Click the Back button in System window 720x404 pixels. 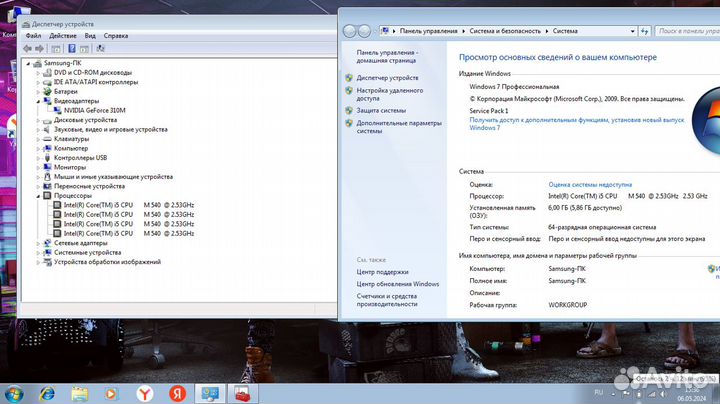(349, 31)
